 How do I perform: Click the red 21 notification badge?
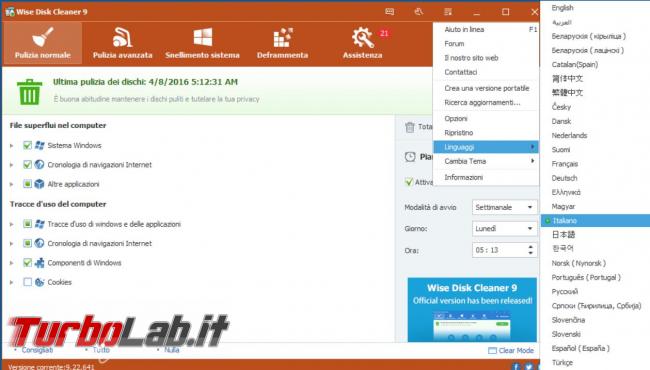coord(384,33)
